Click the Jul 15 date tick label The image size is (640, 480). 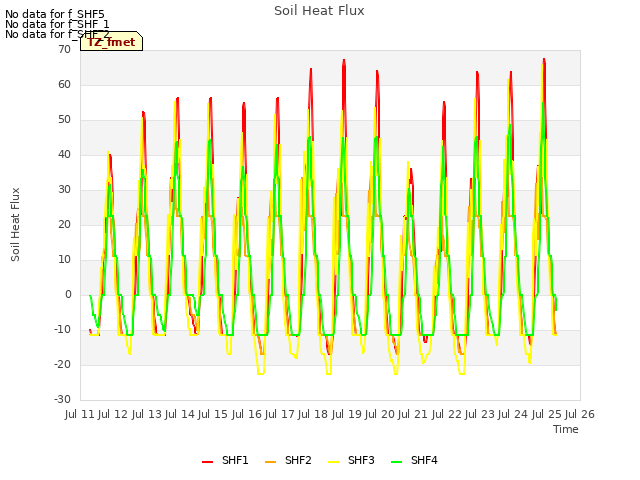[x=213, y=414]
